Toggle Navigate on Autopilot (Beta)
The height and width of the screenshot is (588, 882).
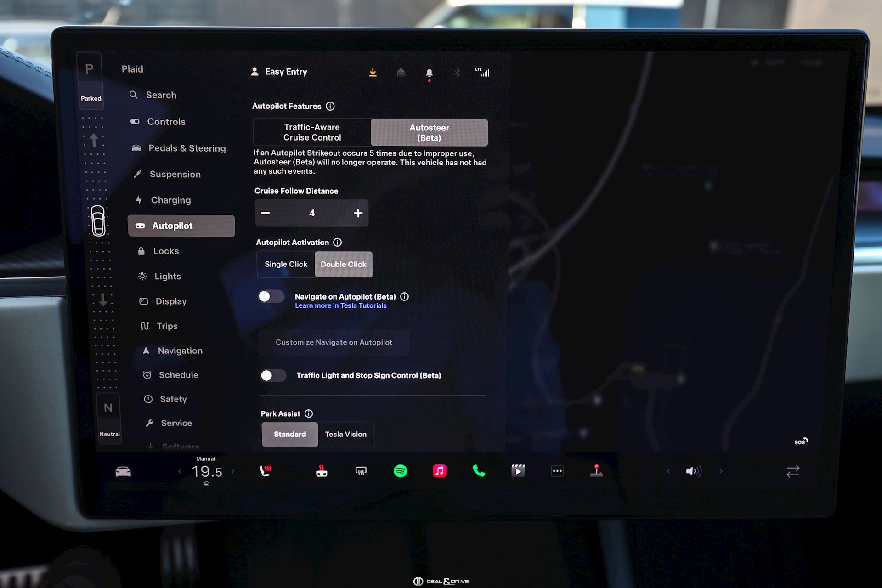click(271, 296)
